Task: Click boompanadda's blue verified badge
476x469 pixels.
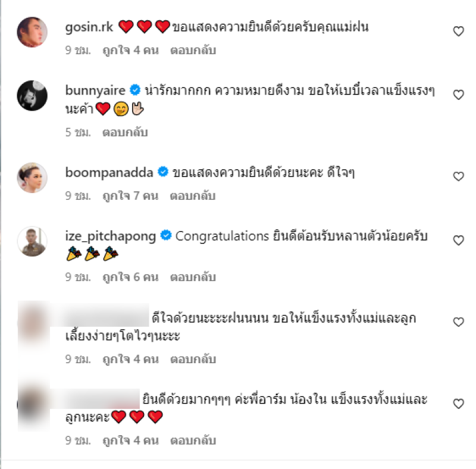Action: (x=163, y=172)
